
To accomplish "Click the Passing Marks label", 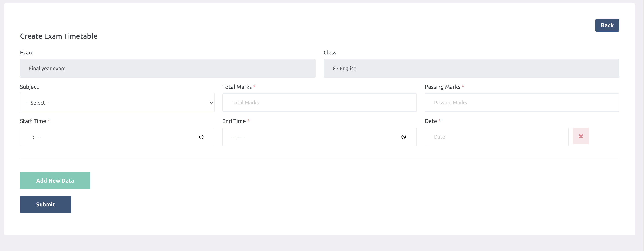I will [442, 87].
